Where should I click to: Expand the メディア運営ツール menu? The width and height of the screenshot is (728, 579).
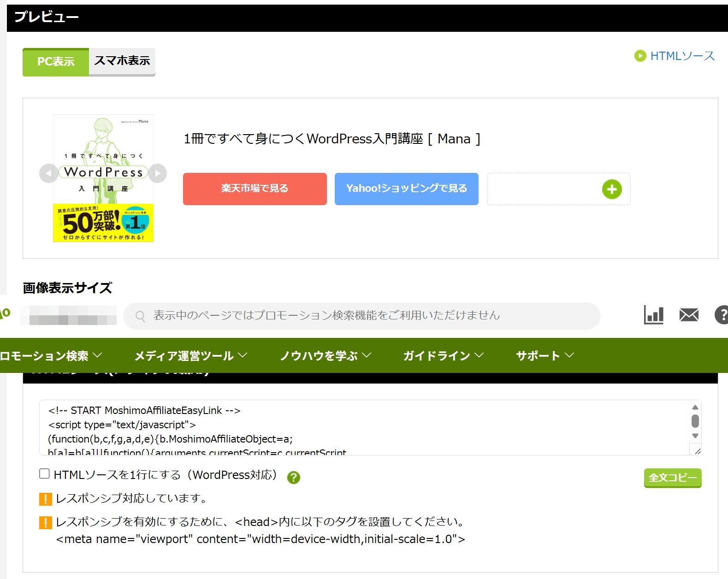(191, 355)
